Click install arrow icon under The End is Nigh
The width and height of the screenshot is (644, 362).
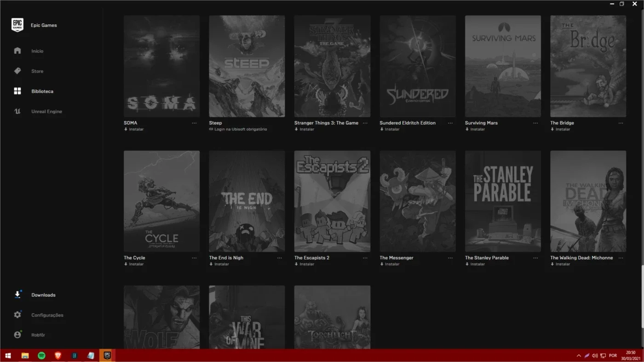[211, 264]
